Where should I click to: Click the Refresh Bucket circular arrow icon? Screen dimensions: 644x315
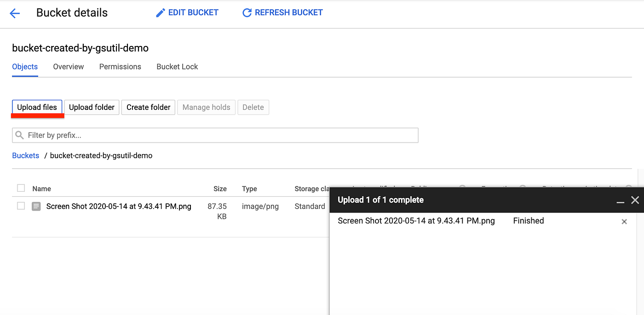[247, 12]
